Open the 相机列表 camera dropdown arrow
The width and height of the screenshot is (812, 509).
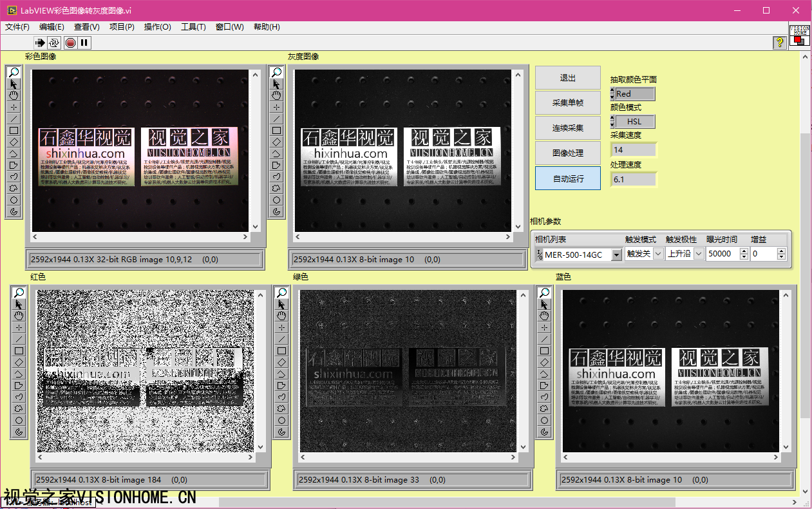[x=616, y=254]
